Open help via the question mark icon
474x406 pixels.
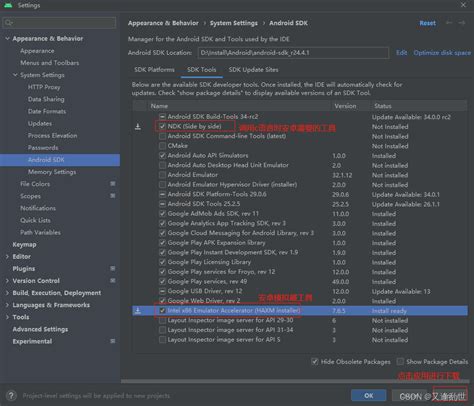11,396
